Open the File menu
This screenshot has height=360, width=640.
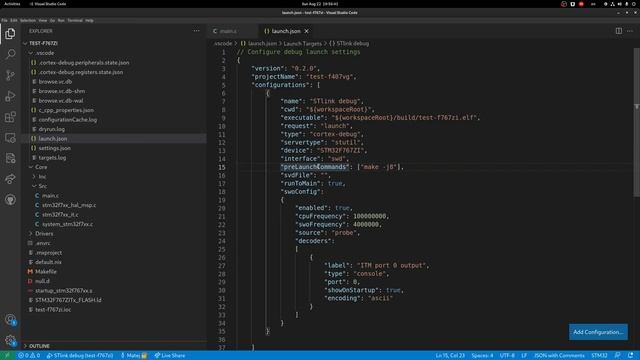pos(4,20)
